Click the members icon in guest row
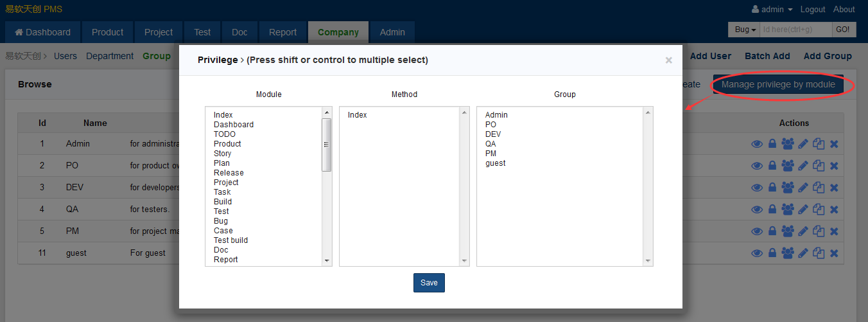This screenshot has width=868, height=322. coord(788,253)
